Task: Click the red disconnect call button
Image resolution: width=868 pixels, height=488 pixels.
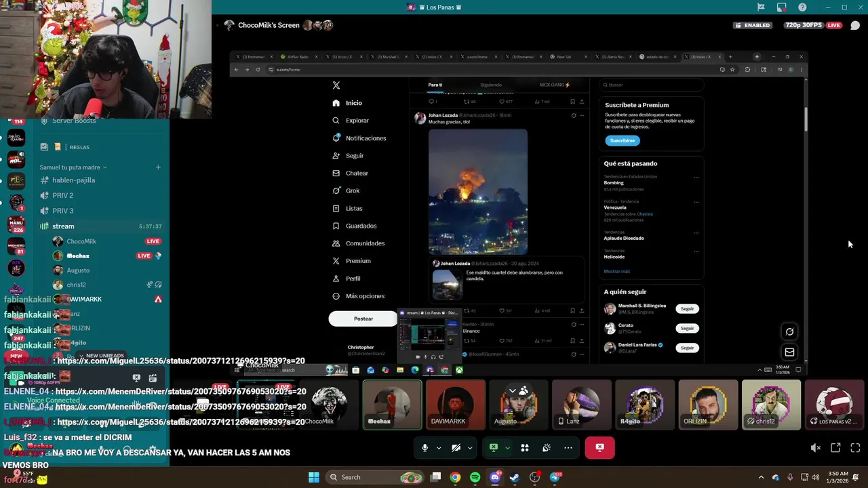Action: pyautogui.click(x=599, y=448)
